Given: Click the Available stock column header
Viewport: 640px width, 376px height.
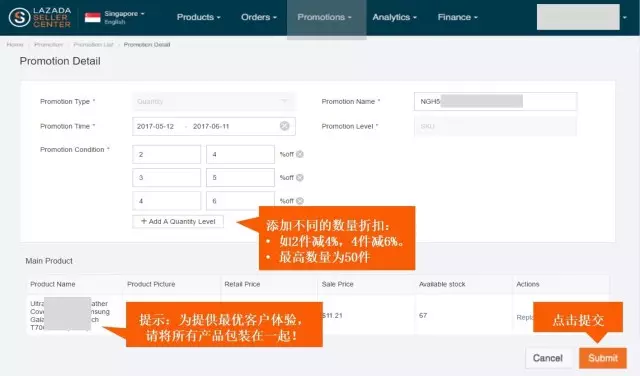Looking at the screenshot, I should point(442,284).
